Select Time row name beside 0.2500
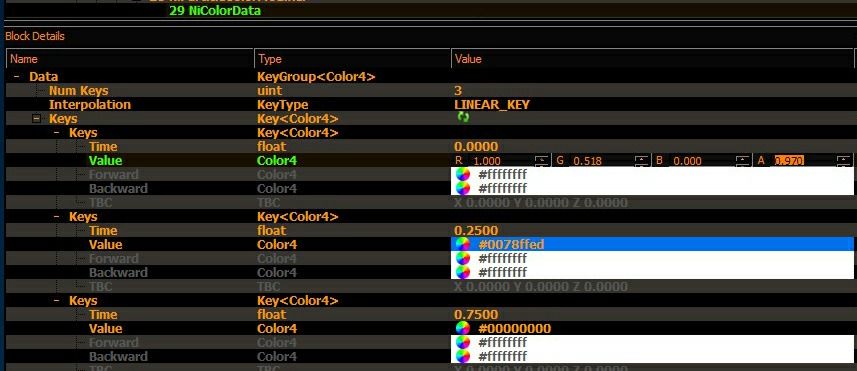The width and height of the screenshot is (857, 371). click(x=103, y=231)
